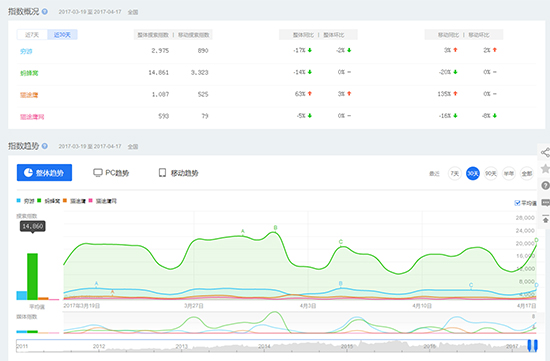Open the feedback message icon in sidebar
Screen dimensions: 550x361
pos(545,202)
